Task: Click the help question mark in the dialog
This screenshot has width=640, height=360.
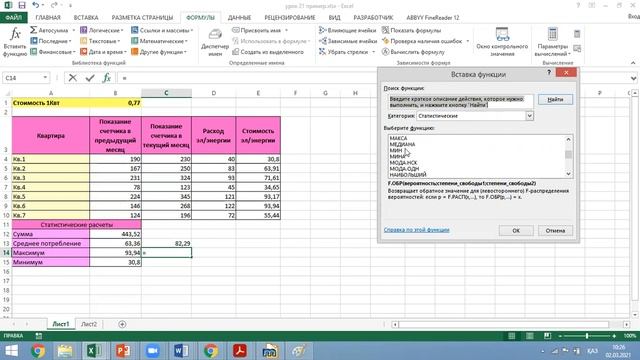Action: pyautogui.click(x=549, y=73)
